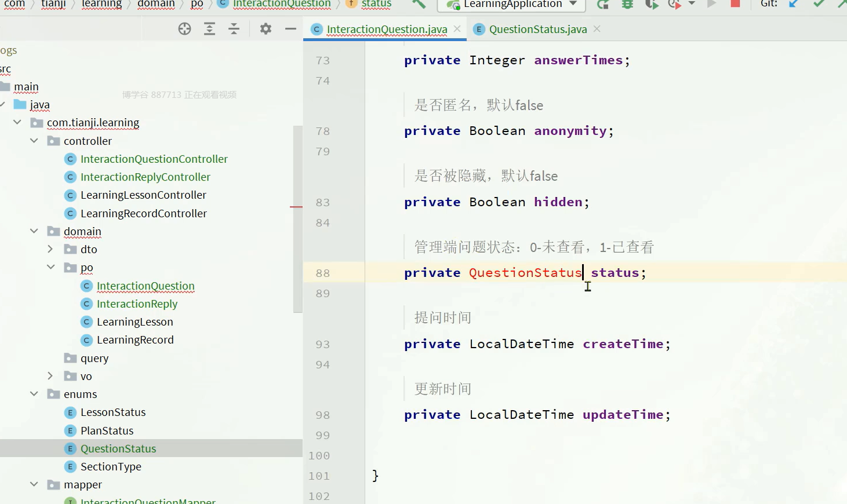Select LearningRecordController in the project tree
847x504 pixels.
(143, 213)
